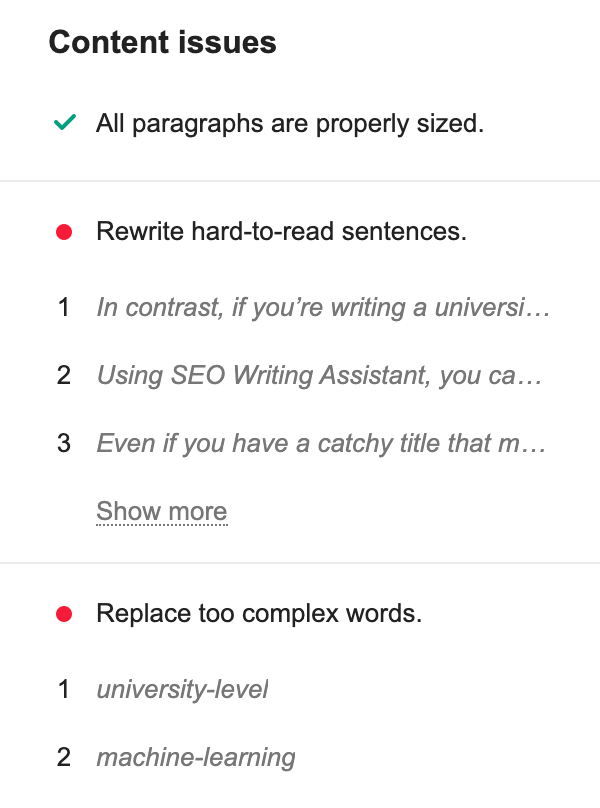The image size is (600, 808).
Task: Open the sentence starting "Even if you have"
Action: [321, 442]
